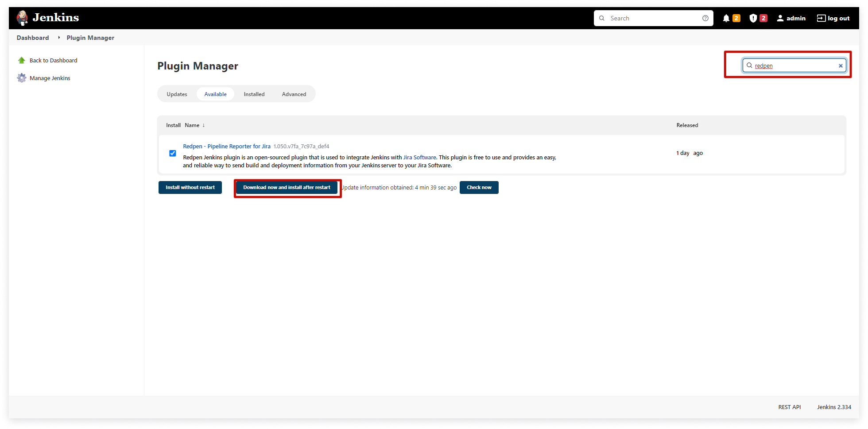Image resolution: width=868 pixels, height=429 pixels.
Task: Switch to the Updates tab
Action: pyautogui.click(x=177, y=94)
